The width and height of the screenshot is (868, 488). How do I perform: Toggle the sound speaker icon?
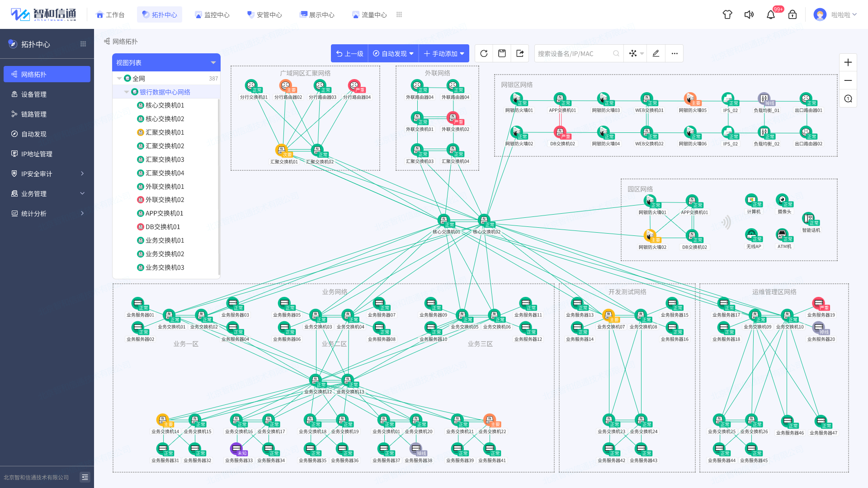(x=749, y=14)
